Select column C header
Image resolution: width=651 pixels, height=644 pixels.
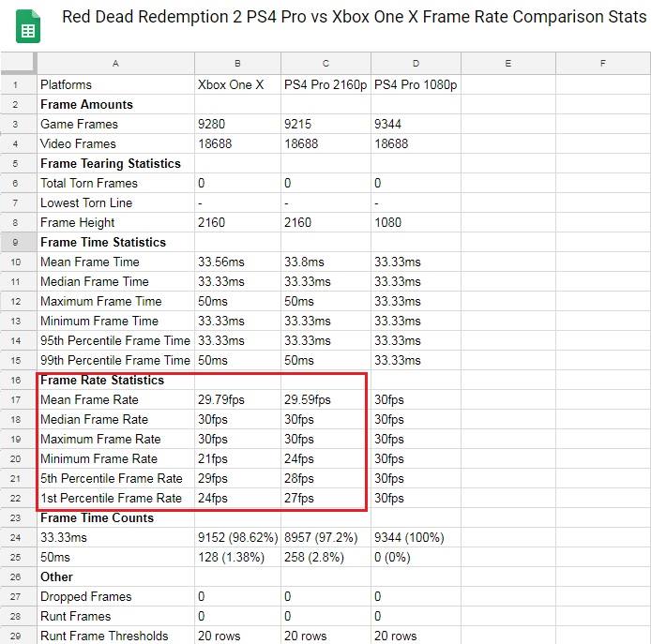coord(325,64)
